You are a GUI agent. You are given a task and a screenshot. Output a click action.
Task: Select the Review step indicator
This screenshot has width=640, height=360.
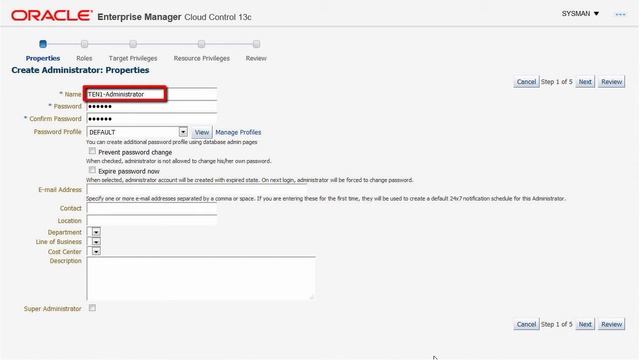click(x=256, y=44)
